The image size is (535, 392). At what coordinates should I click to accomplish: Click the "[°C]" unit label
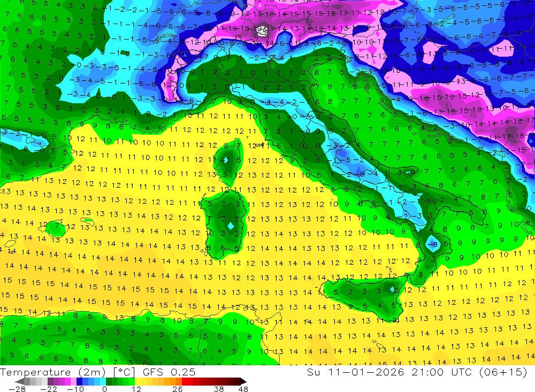click(x=124, y=372)
